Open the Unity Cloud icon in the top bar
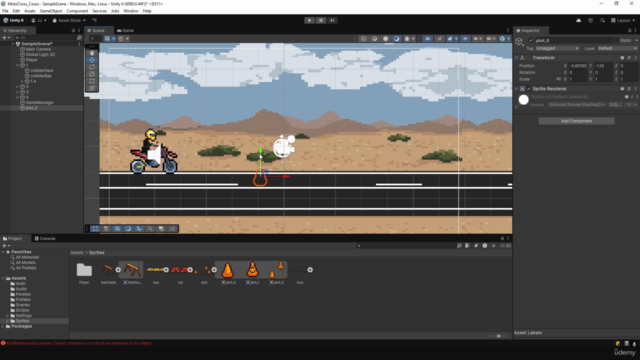Screen dimensions: 640x360 578,20
